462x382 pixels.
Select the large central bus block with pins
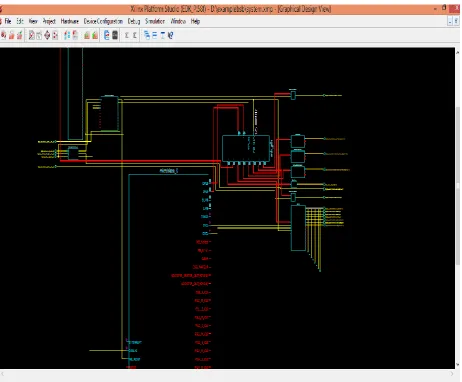click(x=246, y=149)
